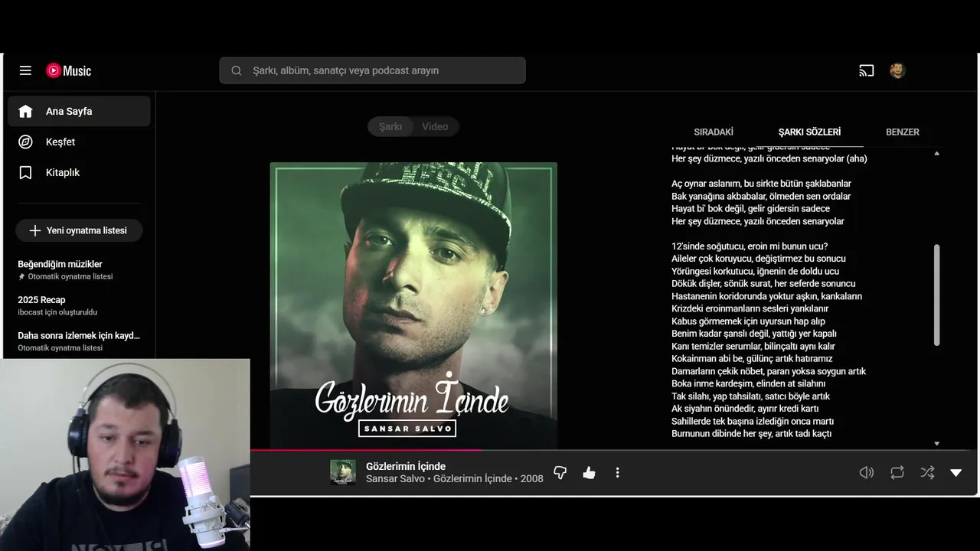980x551 pixels.
Task: Switch player to Şarkı mode
Action: point(390,126)
